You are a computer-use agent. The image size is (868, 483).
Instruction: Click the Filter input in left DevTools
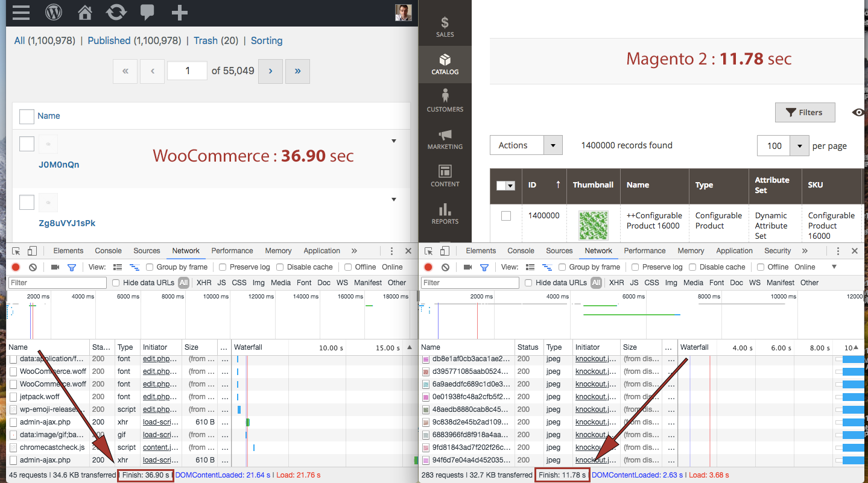(57, 283)
